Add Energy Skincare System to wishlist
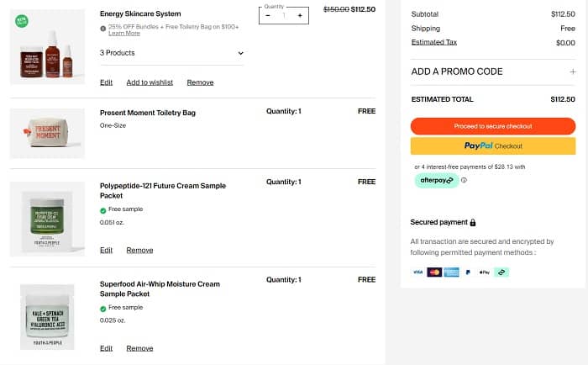This screenshot has height=365, width=588. click(x=150, y=82)
